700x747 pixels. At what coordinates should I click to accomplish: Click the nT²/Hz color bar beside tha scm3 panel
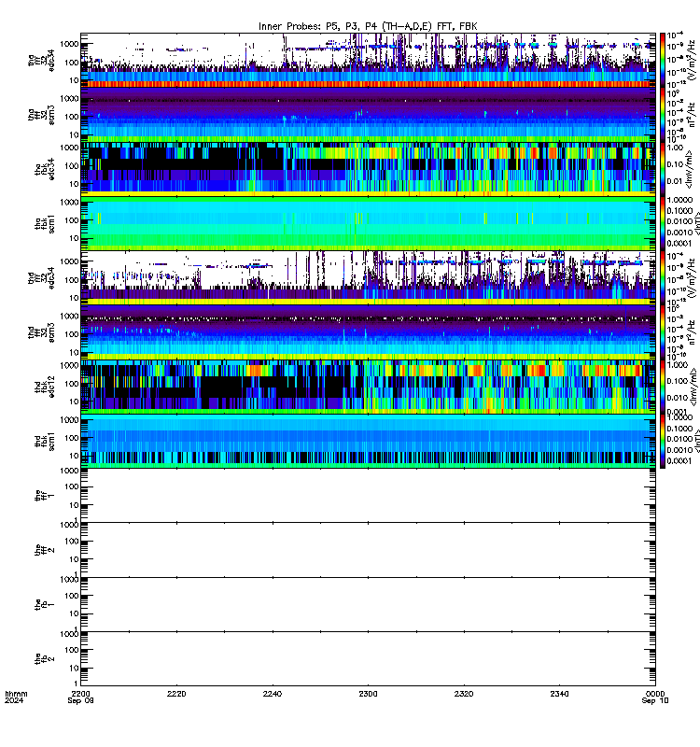[x=663, y=114]
